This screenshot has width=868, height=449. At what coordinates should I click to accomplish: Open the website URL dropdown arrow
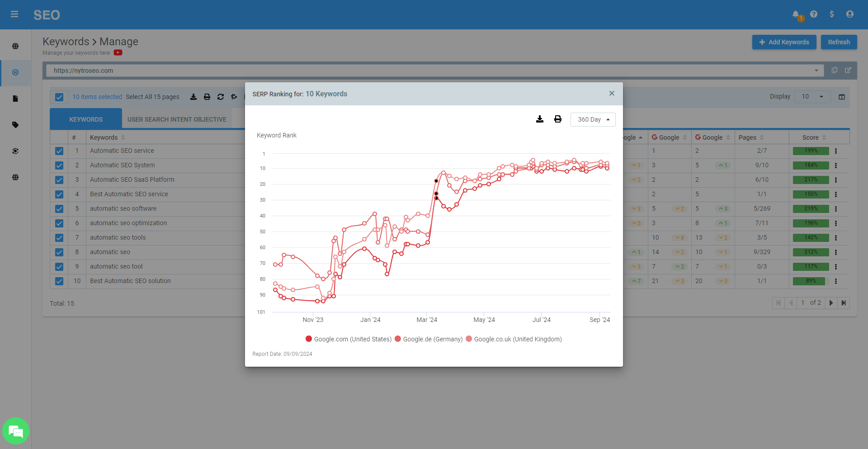click(816, 71)
